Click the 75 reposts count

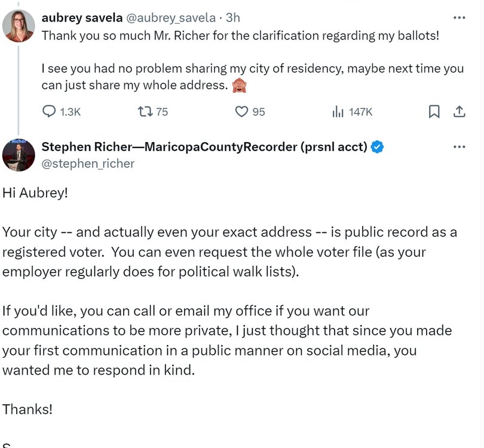tap(162, 112)
